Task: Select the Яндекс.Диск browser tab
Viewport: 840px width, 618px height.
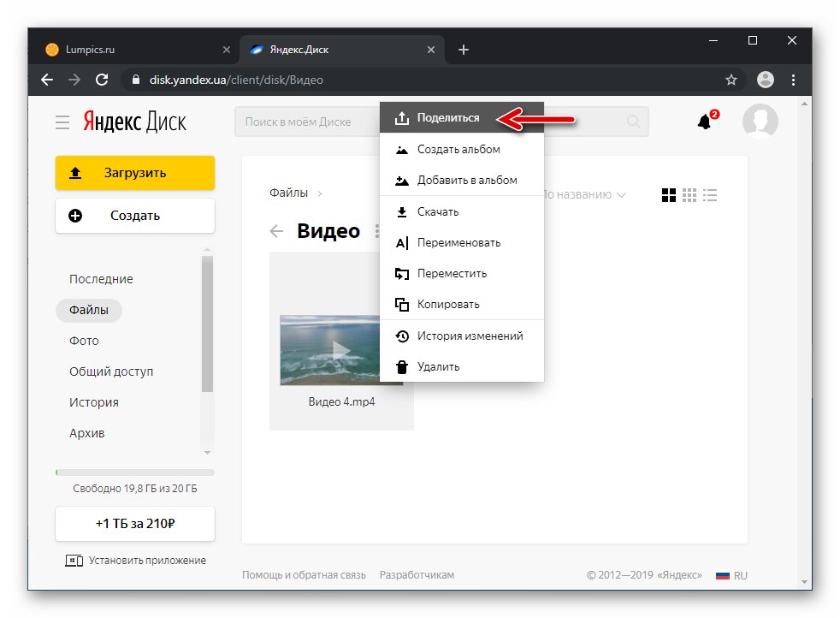Action: click(340, 50)
